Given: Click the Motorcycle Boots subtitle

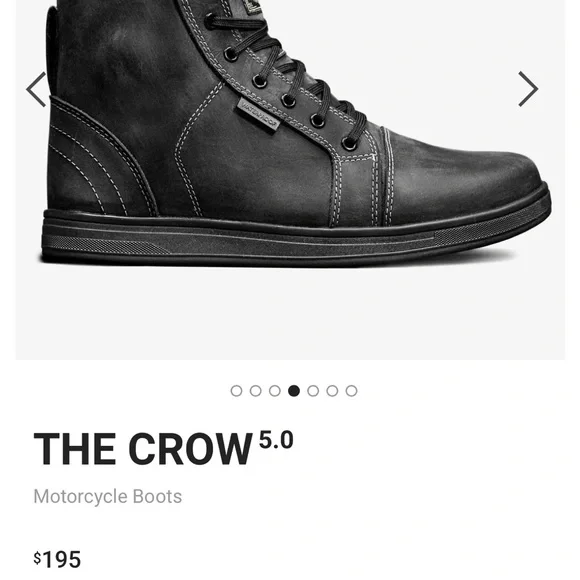Looking at the screenshot, I should click(x=108, y=496).
